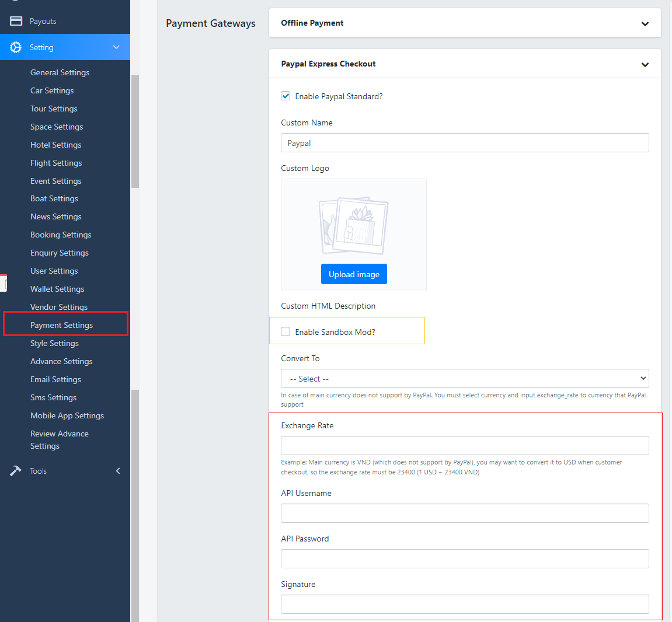Click the Upload image button
This screenshot has height=622, width=672.
[x=354, y=274]
